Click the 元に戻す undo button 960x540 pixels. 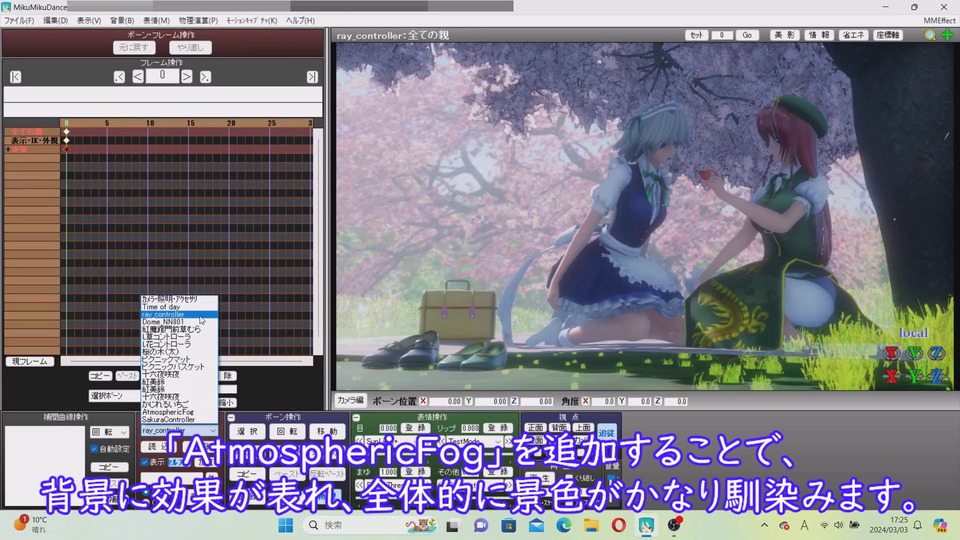tap(134, 47)
